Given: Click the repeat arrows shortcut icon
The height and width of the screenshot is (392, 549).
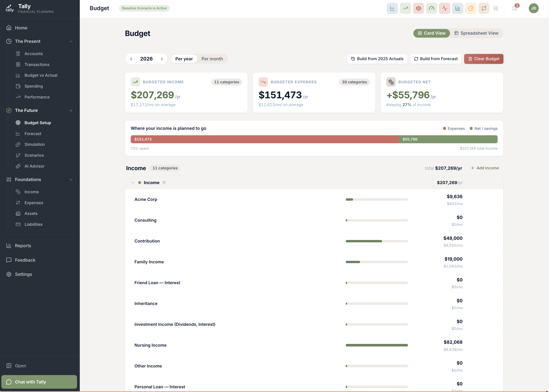Looking at the screenshot, I should [484, 8].
